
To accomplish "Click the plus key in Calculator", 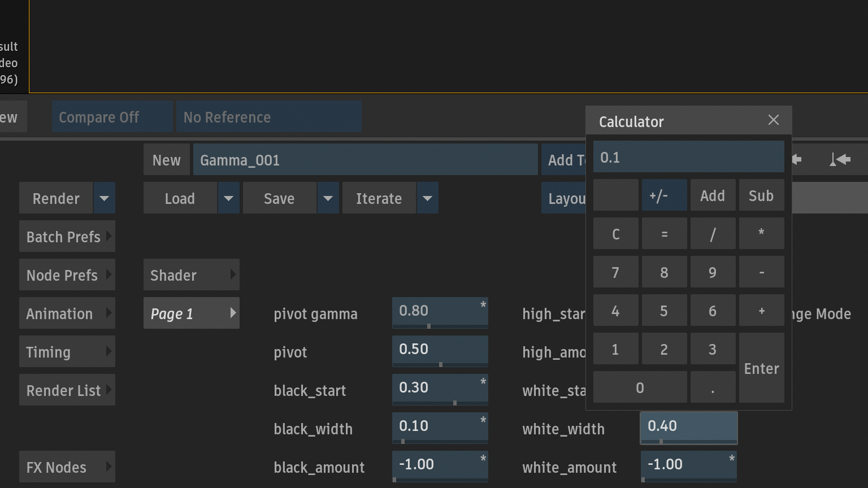I will pos(762,311).
